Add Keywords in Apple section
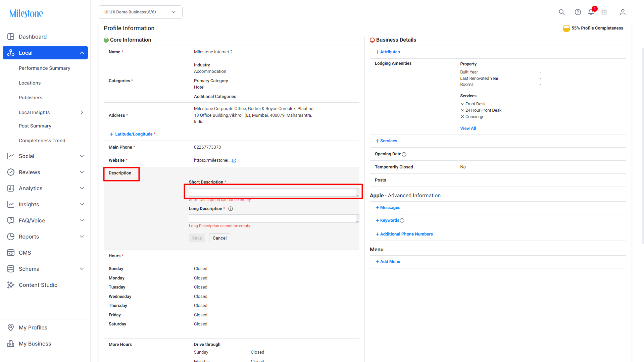Image resolution: width=644 pixels, height=362 pixels. point(388,220)
